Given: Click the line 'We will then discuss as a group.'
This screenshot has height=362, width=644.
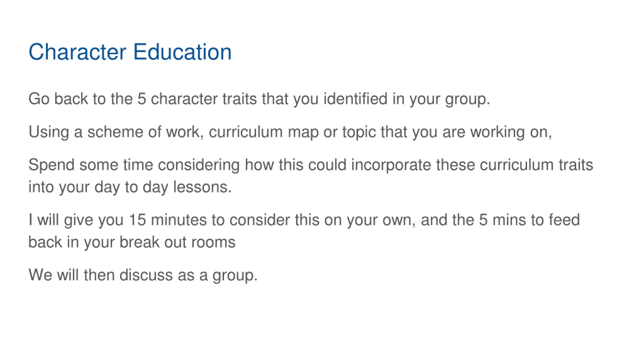Looking at the screenshot, I should pyautogui.click(x=143, y=275).
